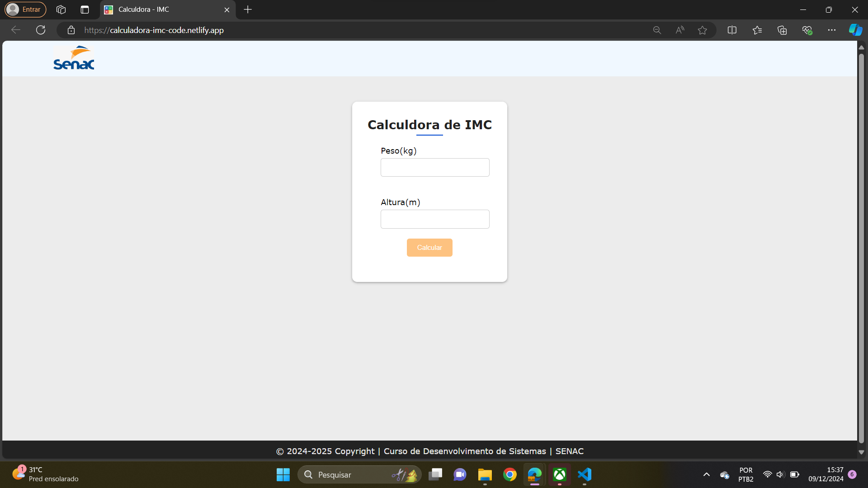Open Task View in taskbar
This screenshot has width=868, height=488.
click(x=435, y=474)
